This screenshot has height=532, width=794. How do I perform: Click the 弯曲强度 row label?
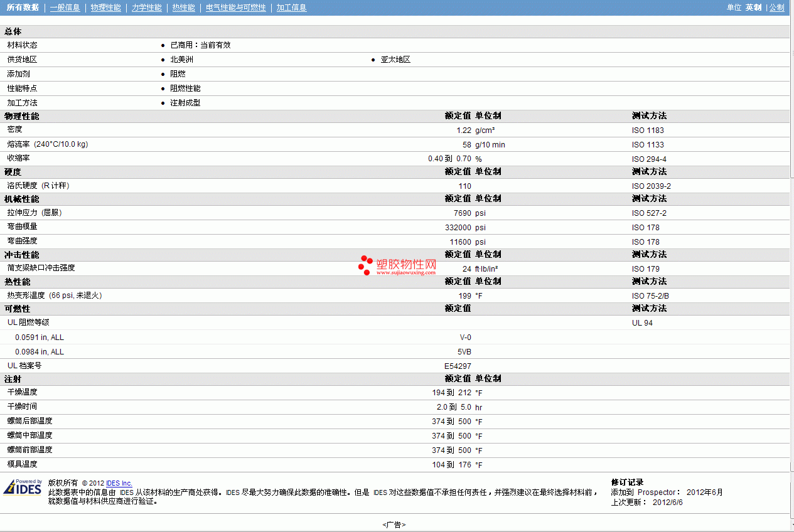pos(22,241)
